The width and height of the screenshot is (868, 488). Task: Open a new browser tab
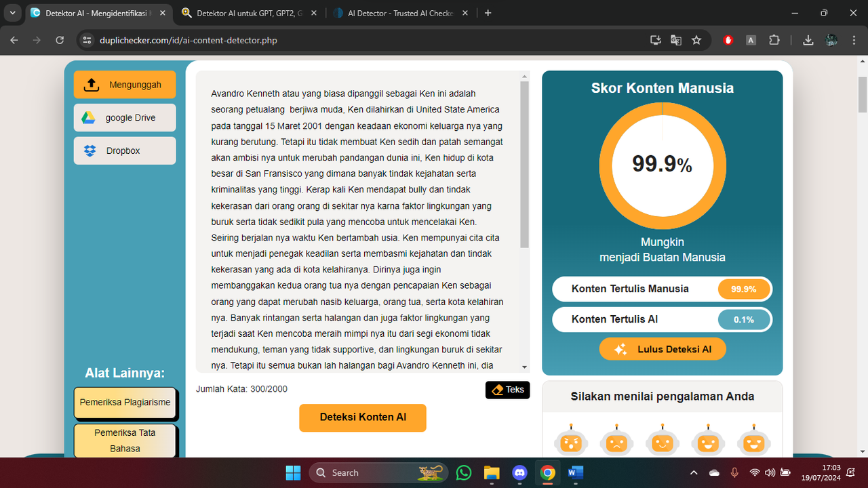coord(488,13)
